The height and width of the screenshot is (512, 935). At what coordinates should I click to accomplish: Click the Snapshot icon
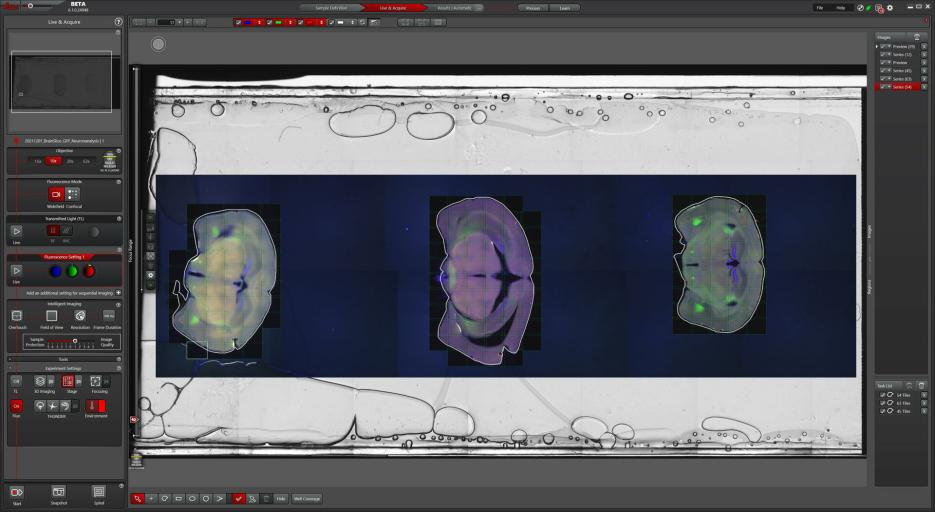click(58, 492)
